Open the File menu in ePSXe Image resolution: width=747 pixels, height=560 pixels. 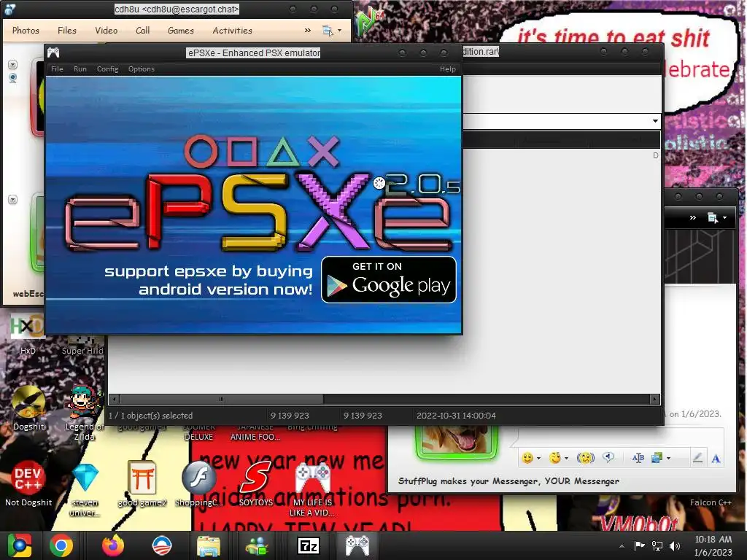[x=57, y=69]
